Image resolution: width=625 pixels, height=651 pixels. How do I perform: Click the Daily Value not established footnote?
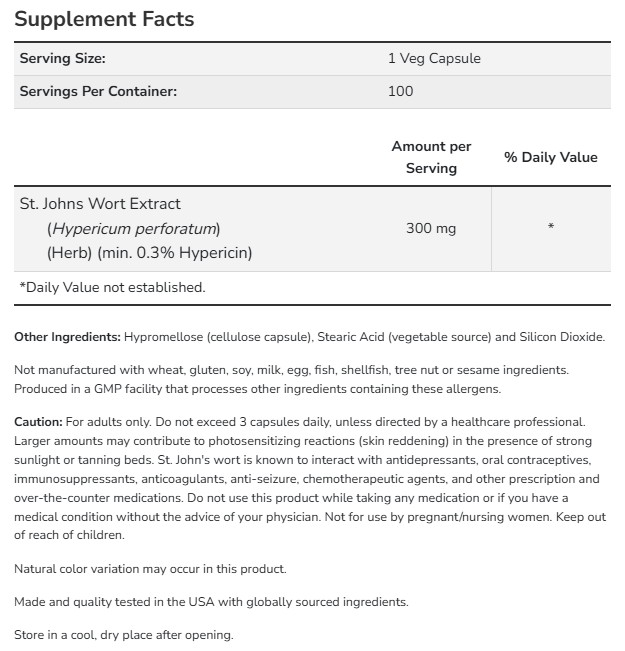[x=112, y=287]
